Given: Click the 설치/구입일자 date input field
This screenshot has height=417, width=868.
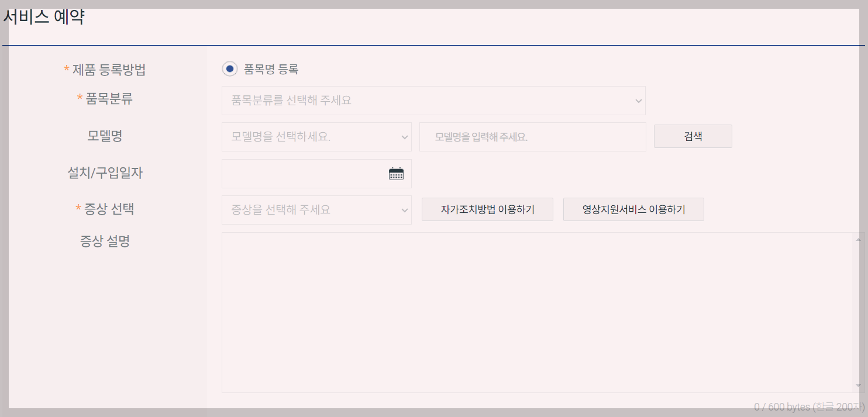Looking at the screenshot, I should coord(304,173).
